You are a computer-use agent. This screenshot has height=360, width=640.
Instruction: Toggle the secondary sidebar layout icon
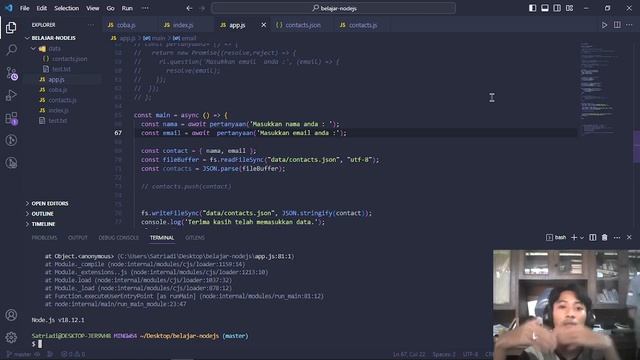pos(557,8)
